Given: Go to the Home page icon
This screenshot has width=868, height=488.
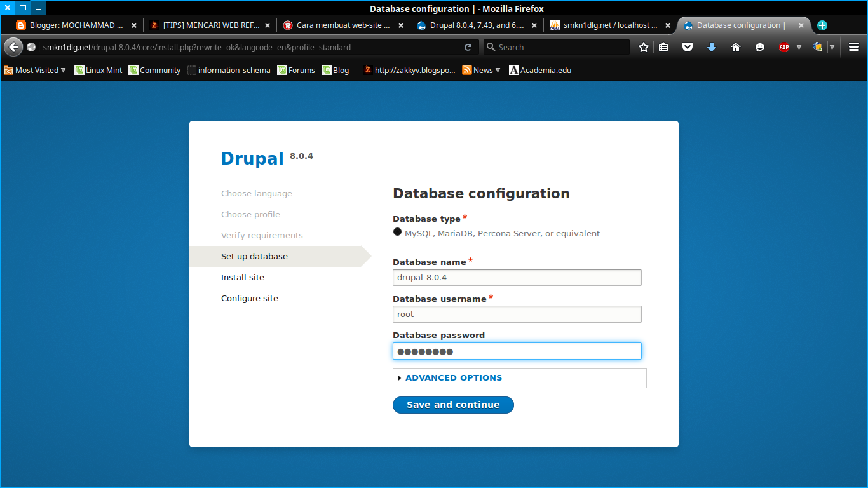Looking at the screenshot, I should coord(736,47).
